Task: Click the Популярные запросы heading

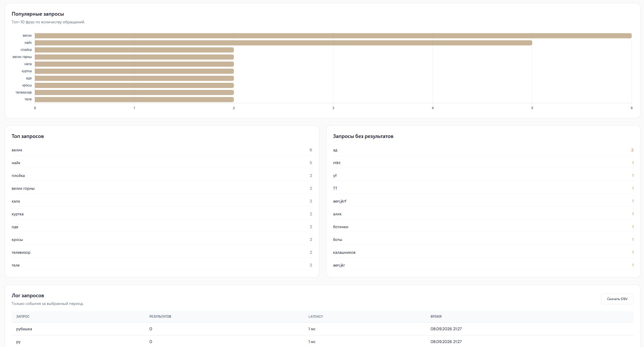Action: [x=38, y=14]
